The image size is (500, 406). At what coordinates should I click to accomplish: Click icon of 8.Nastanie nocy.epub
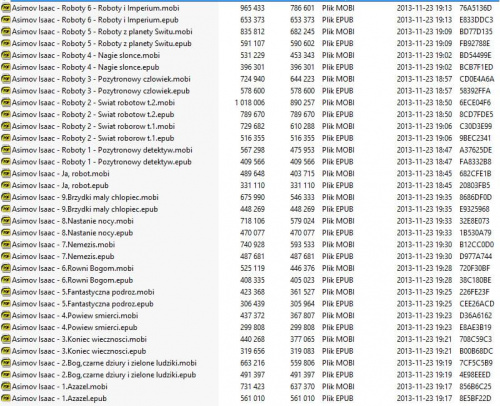5,233
